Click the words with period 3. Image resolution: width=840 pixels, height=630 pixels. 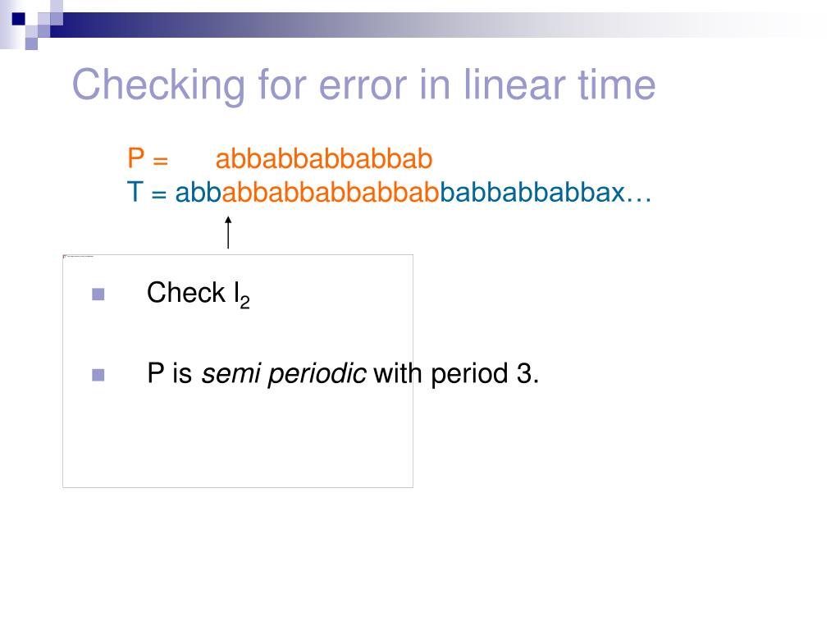click(x=456, y=373)
